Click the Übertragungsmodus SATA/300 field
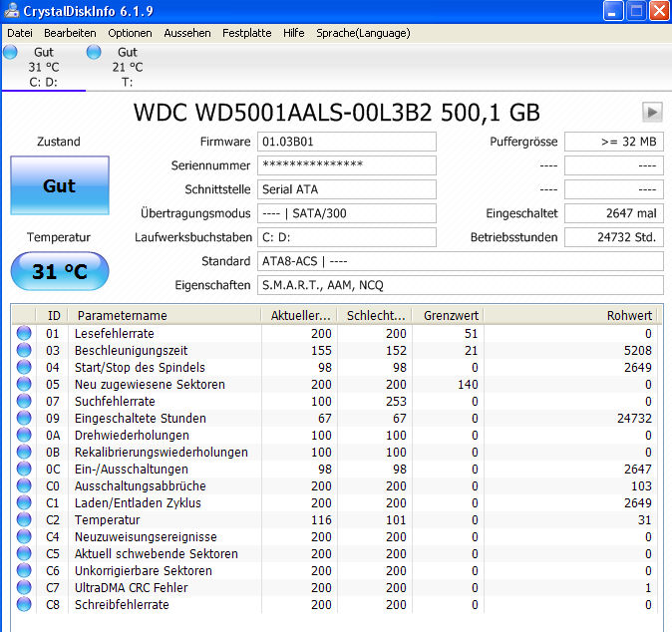672x632 pixels. 347,213
